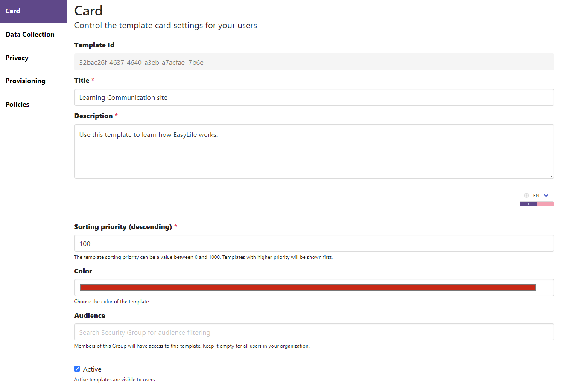Click the Audience field label

(x=90, y=316)
